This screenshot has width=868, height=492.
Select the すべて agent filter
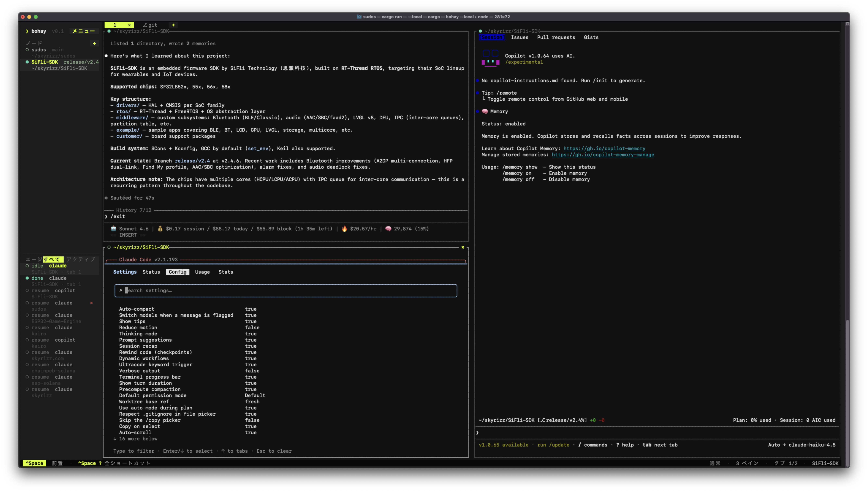point(53,259)
